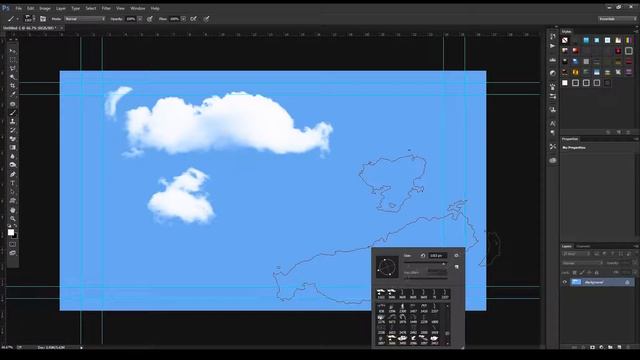Change the screen mode from toolbar bottom
This screenshot has width=640, height=360.
pyautogui.click(x=13, y=253)
